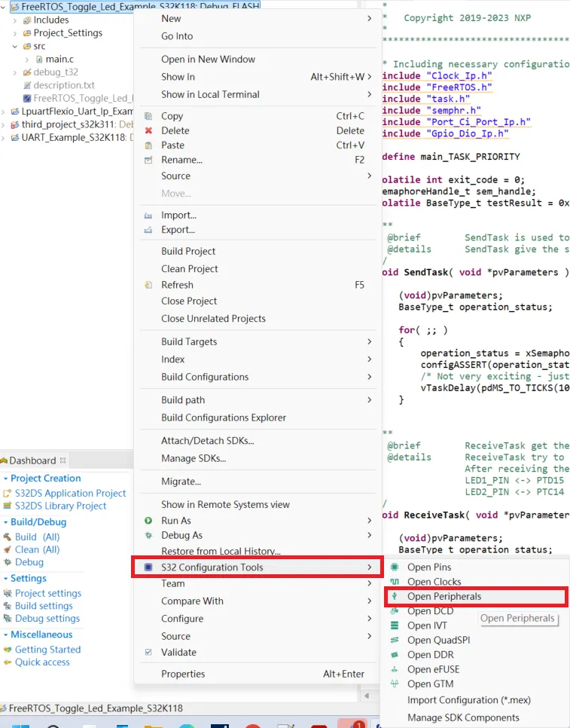Click the Open Clocks icon in submenu
This screenshot has width=570, height=728.
pyautogui.click(x=395, y=582)
